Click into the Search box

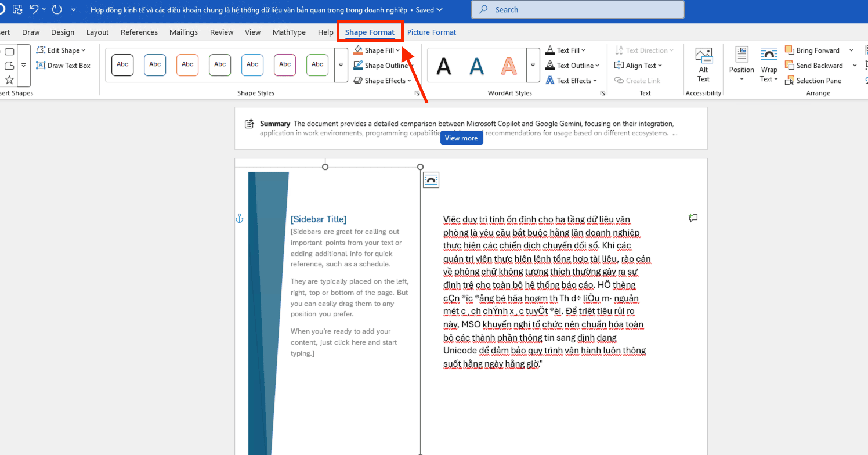click(x=577, y=9)
